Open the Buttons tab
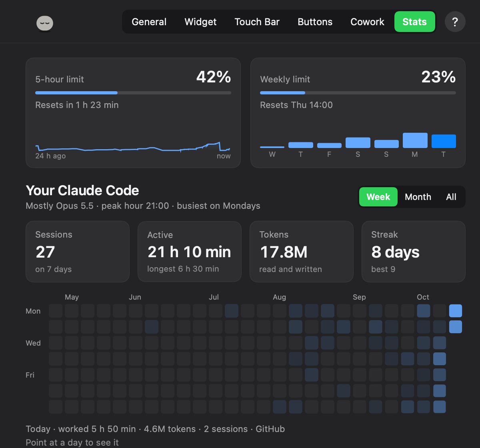This screenshot has height=448, width=480. tap(315, 22)
